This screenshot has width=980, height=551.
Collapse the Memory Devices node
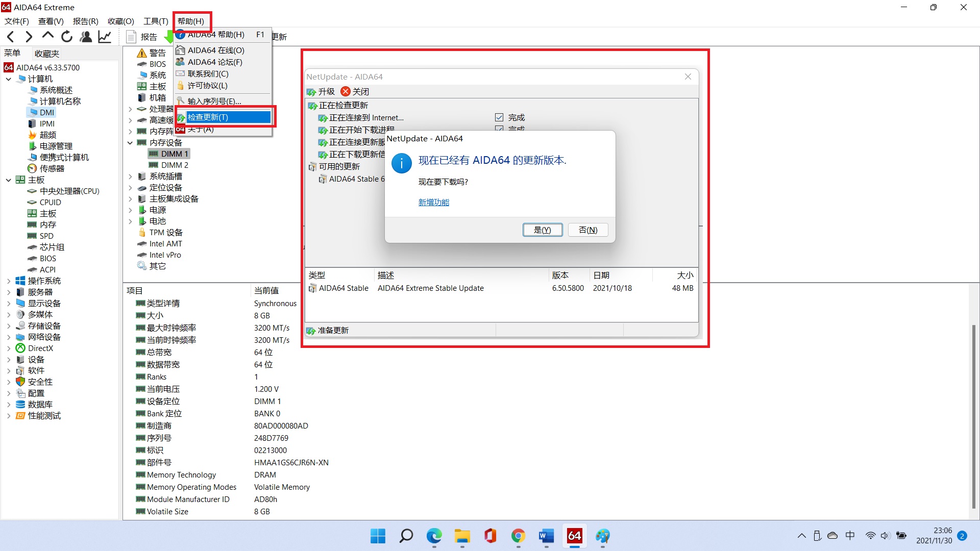(x=130, y=143)
